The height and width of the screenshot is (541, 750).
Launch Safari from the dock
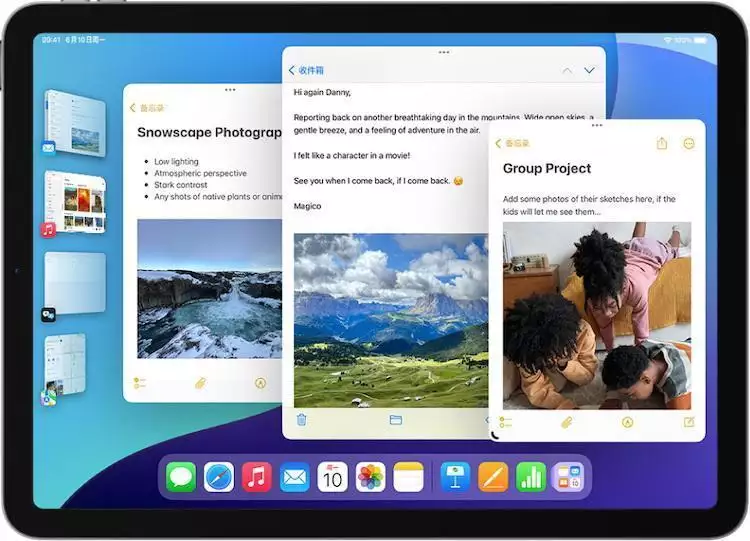tap(219, 477)
